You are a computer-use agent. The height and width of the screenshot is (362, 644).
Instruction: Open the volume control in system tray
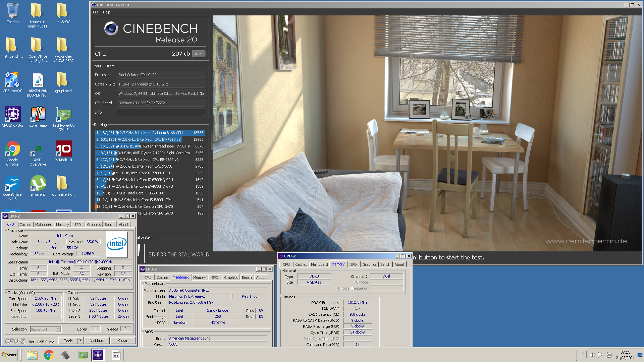[x=592, y=355]
